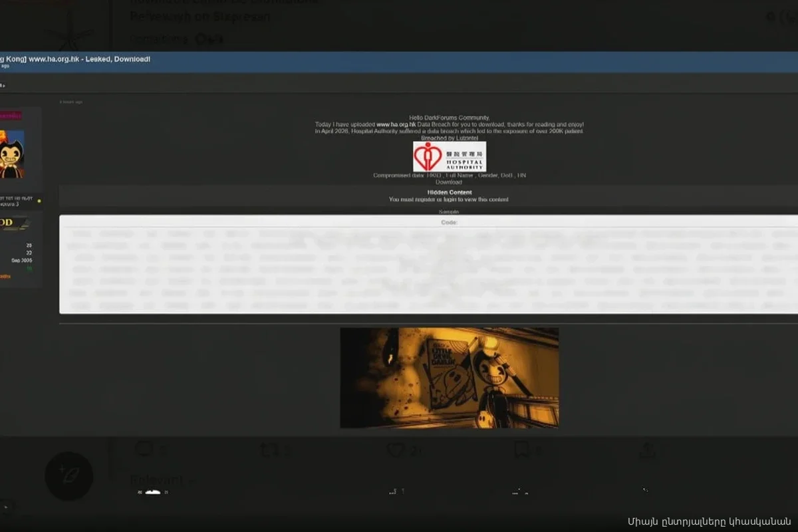Bookmark the post using bookmark icon
The image size is (798, 532).
point(521,451)
